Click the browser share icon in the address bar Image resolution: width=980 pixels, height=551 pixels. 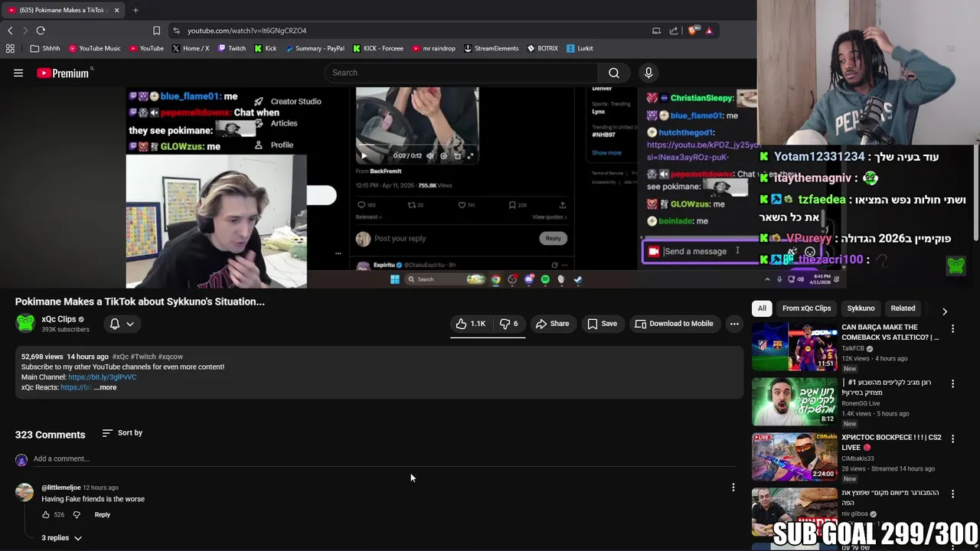point(674,31)
